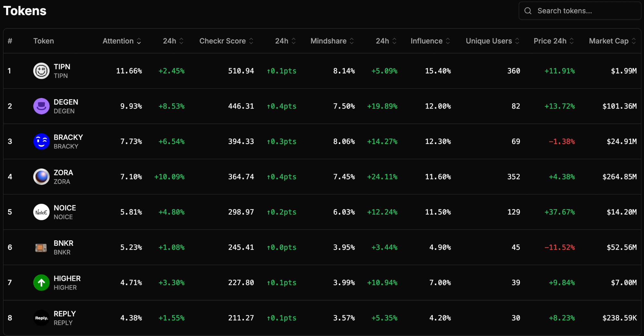644x336 pixels.
Task: Open the BRACKY token name link
Action: click(x=68, y=137)
